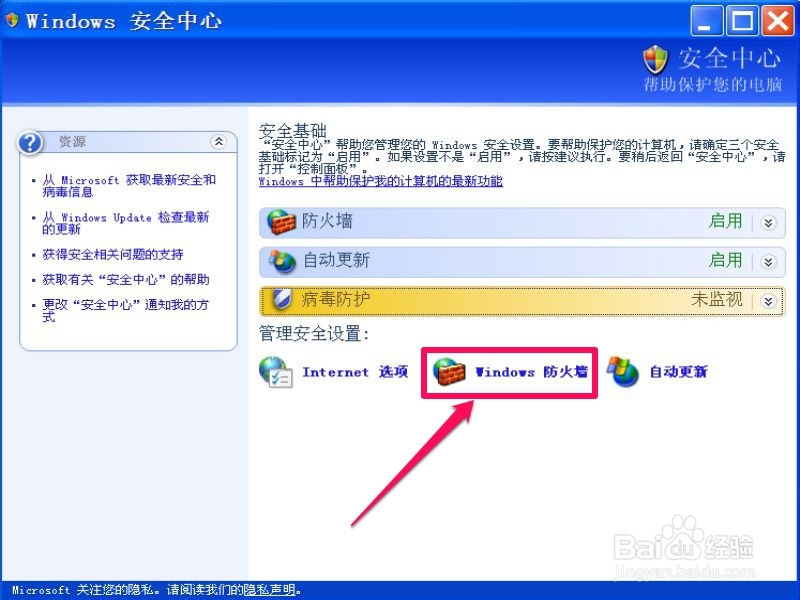The image size is (800, 600).
Task: Open Windows 中帮助保护我的计算机的最新功能 link
Action: 381,181
